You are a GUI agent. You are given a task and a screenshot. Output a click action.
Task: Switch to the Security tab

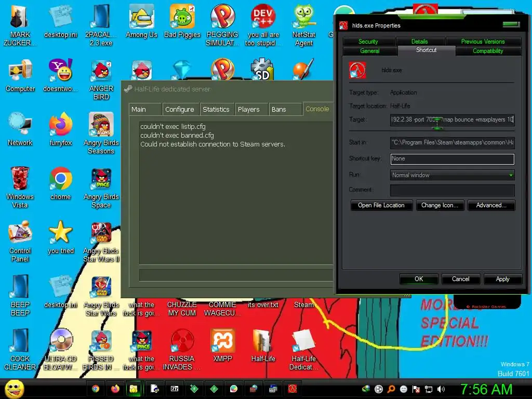368,42
